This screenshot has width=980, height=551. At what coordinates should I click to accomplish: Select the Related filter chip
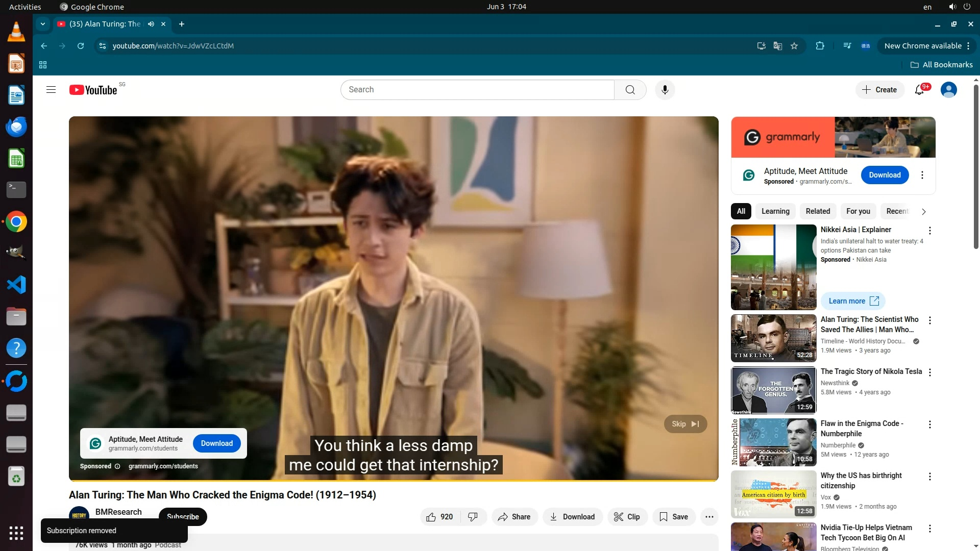point(818,211)
